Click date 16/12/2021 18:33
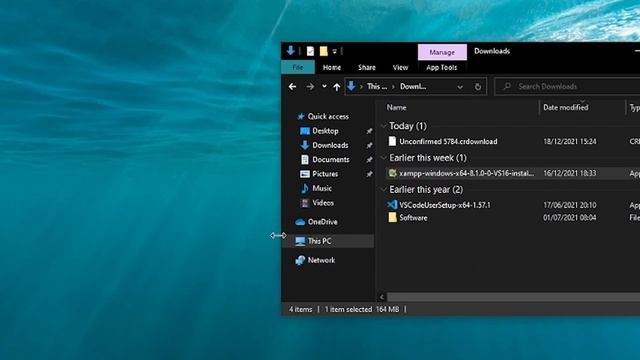Image resolution: width=640 pixels, height=360 pixels. click(x=569, y=173)
